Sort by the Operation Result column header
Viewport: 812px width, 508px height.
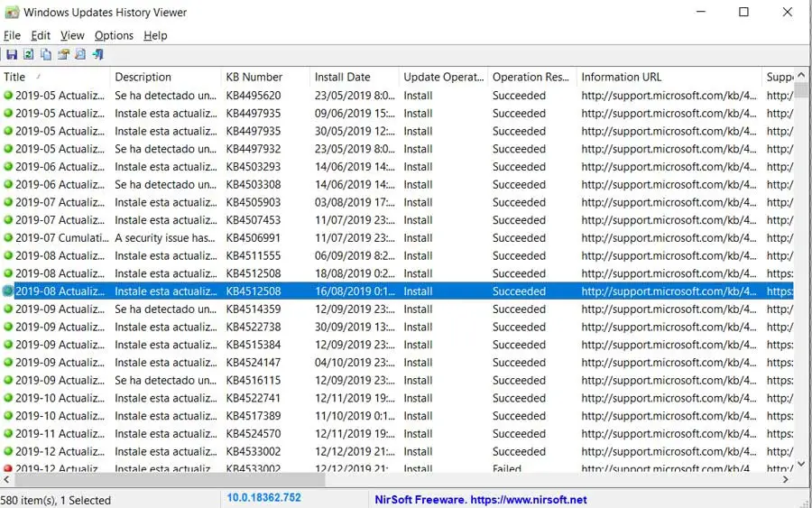click(532, 78)
